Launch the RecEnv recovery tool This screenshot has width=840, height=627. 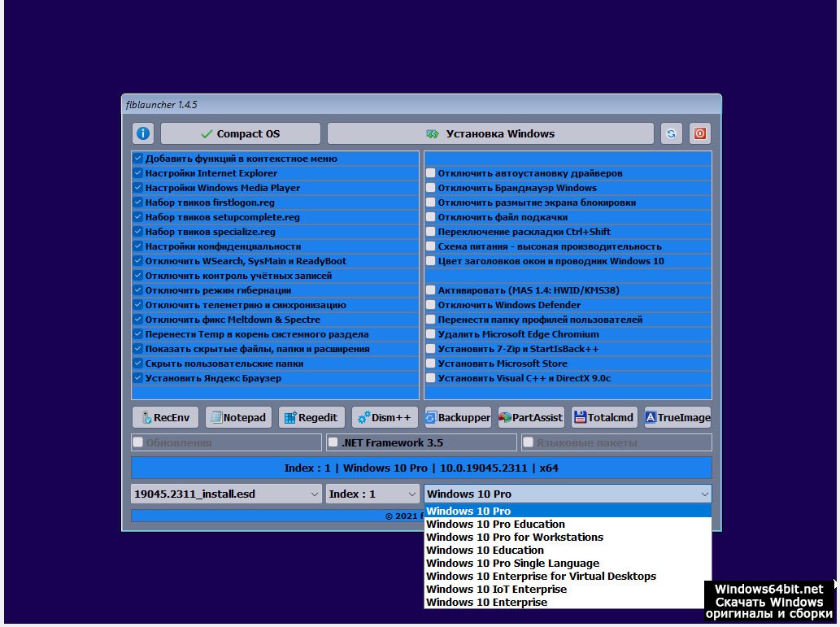[166, 417]
